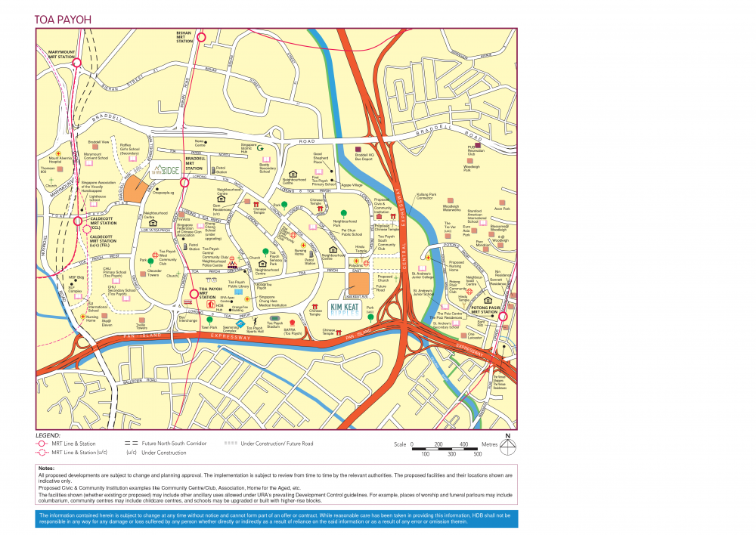756x535 pixels.
Task: Click the Singapore Islamic Hub crescent icon
Action: point(260,148)
